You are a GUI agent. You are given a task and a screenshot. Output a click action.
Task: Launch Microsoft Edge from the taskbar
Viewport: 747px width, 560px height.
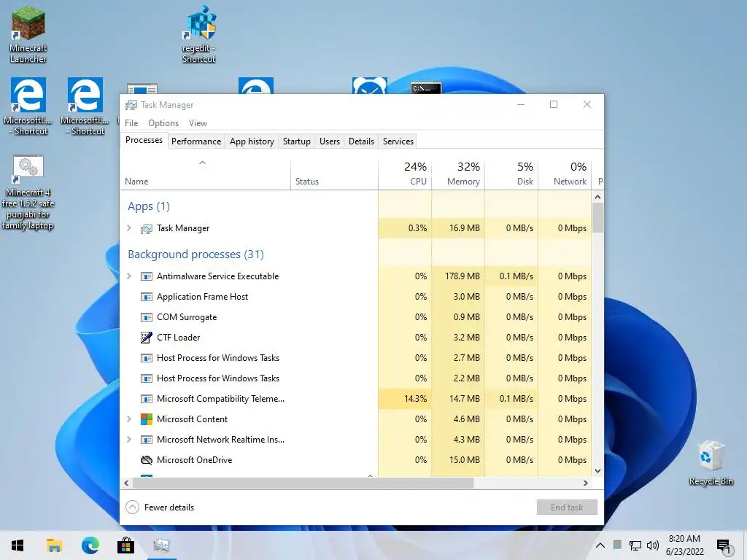[90, 545]
